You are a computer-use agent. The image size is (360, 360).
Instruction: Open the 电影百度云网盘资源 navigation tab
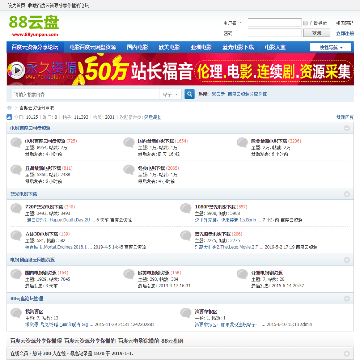click(93, 47)
